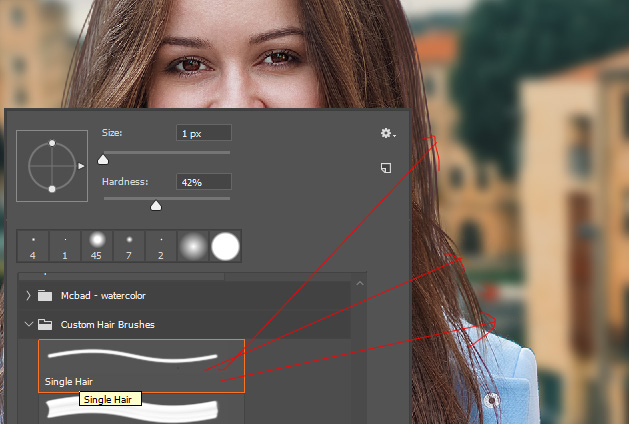Expand the Mcbad - watercolor folder
Screen dimensions: 629x424
pos(28,295)
